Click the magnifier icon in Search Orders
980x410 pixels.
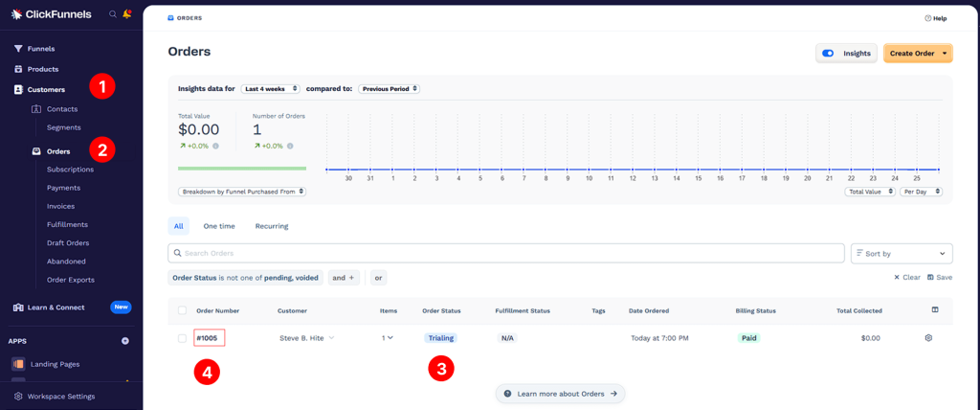[177, 253]
